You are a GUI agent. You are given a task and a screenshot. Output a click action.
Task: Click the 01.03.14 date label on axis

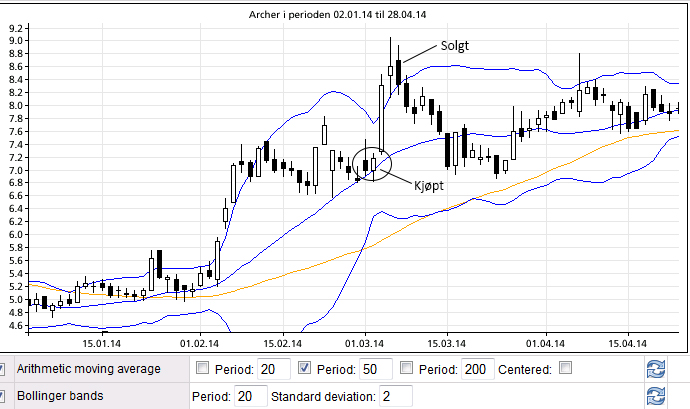point(364,341)
